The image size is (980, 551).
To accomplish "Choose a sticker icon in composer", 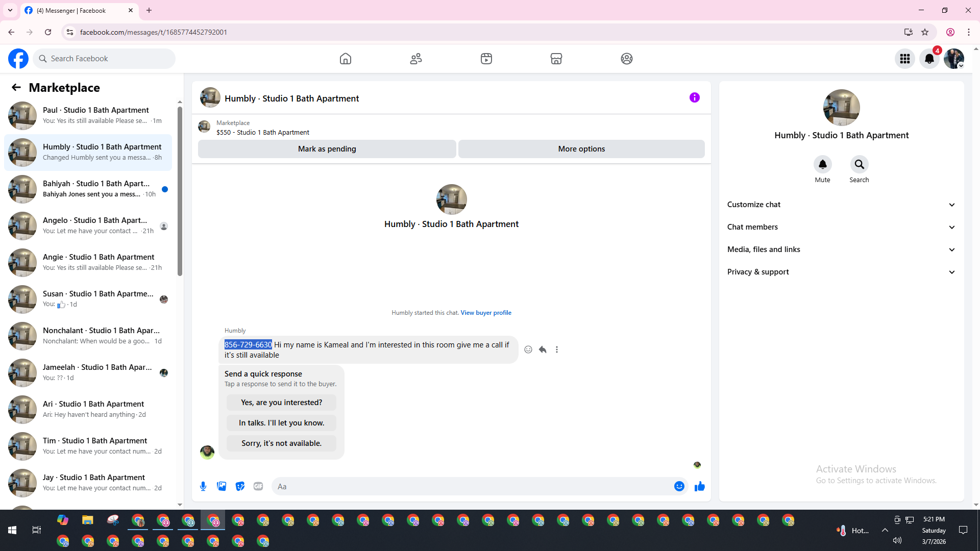I will click(x=240, y=486).
